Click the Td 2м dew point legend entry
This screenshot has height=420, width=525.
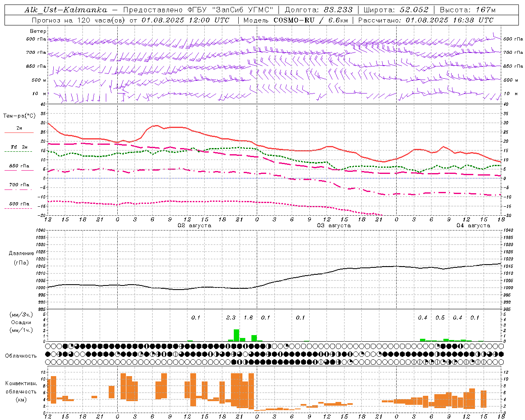[x=19, y=147]
